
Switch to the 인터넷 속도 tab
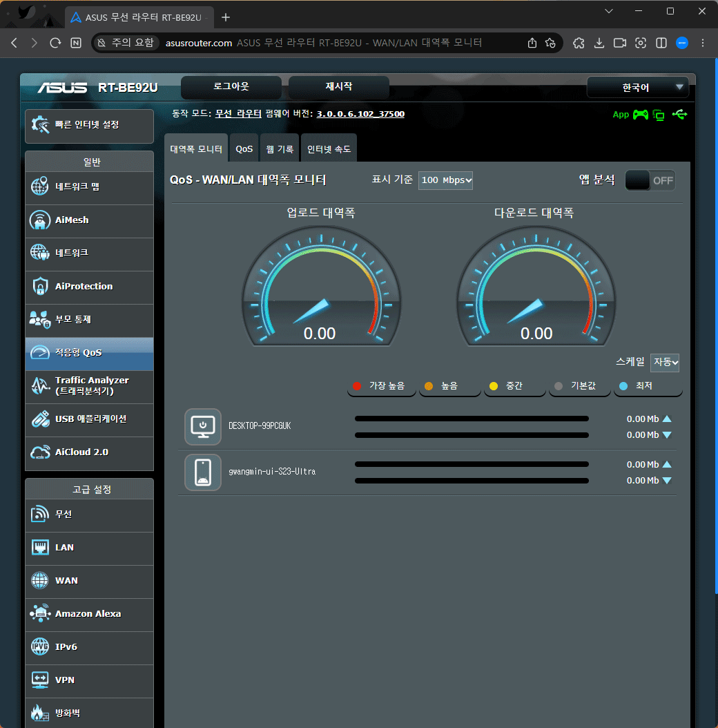(329, 149)
